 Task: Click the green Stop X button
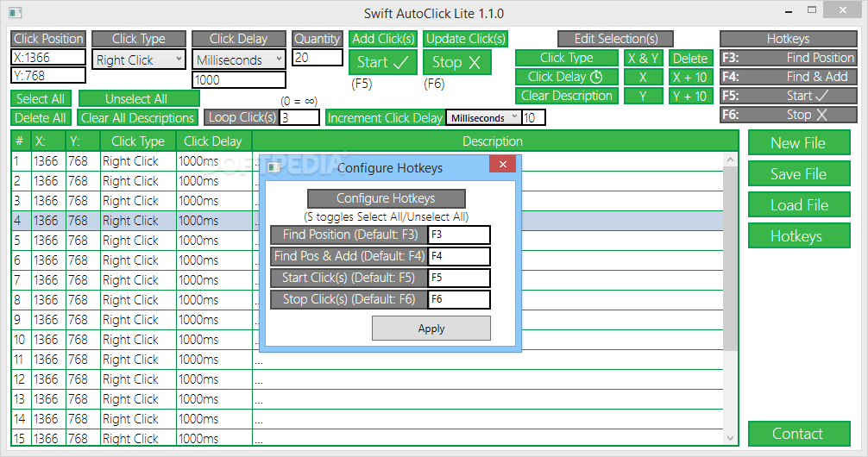(456, 62)
